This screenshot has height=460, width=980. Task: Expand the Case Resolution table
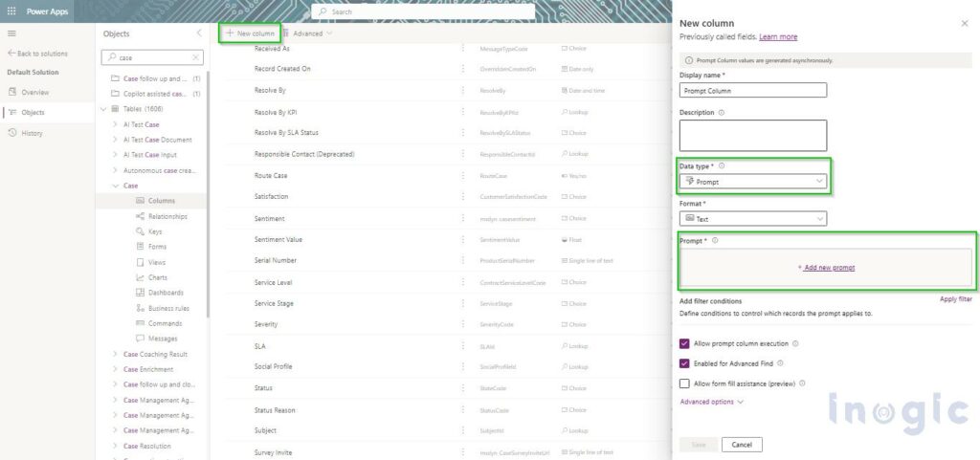(x=115, y=446)
